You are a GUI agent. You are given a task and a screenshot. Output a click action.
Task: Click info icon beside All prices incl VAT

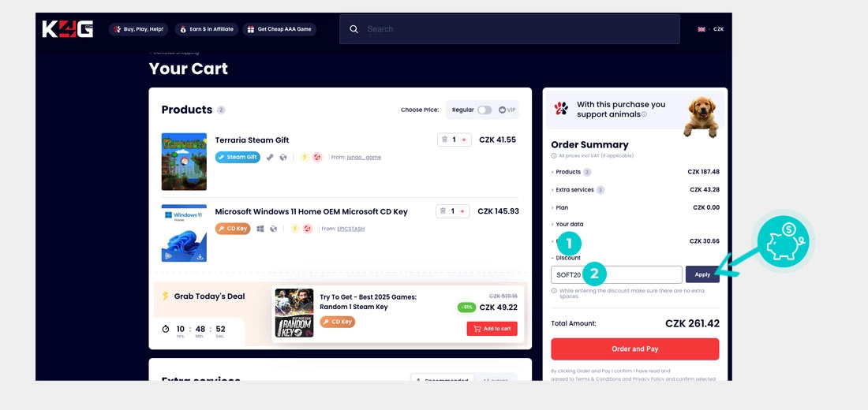(554, 155)
